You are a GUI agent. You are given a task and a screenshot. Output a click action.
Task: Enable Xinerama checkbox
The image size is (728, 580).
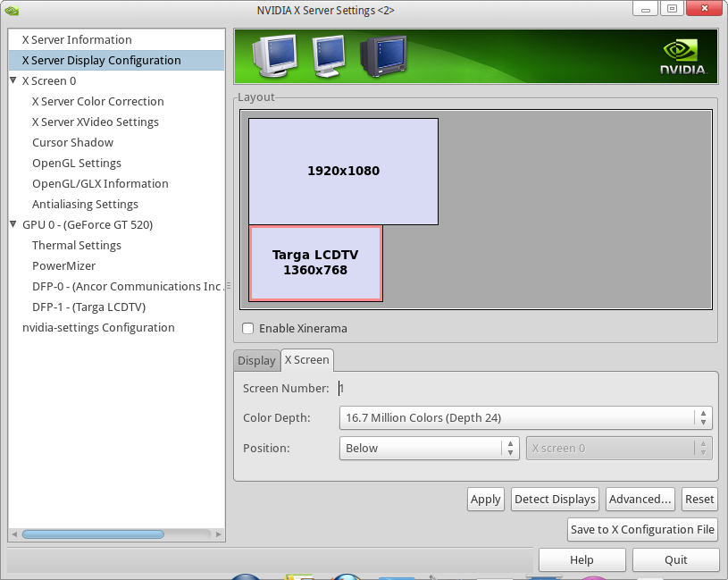tap(248, 328)
